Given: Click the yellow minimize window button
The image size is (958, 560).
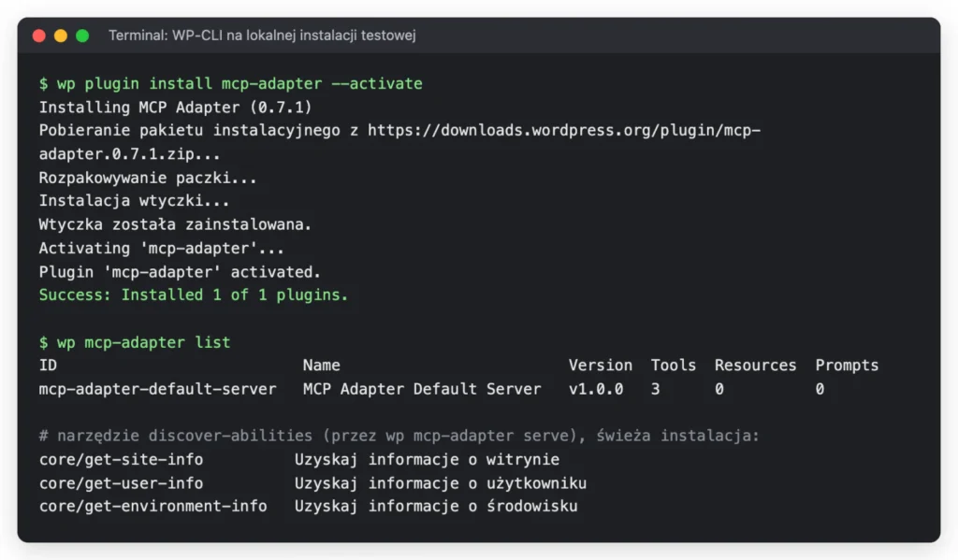Looking at the screenshot, I should tap(61, 36).
